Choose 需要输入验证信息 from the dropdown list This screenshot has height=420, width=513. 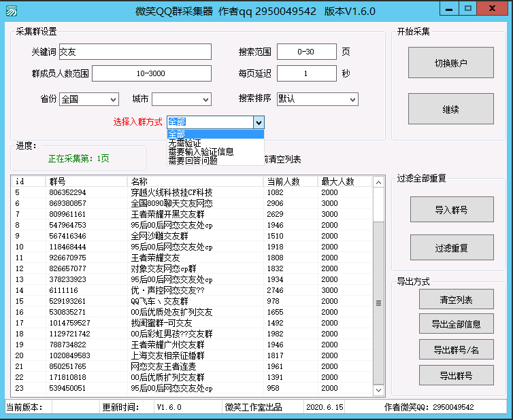(215, 152)
